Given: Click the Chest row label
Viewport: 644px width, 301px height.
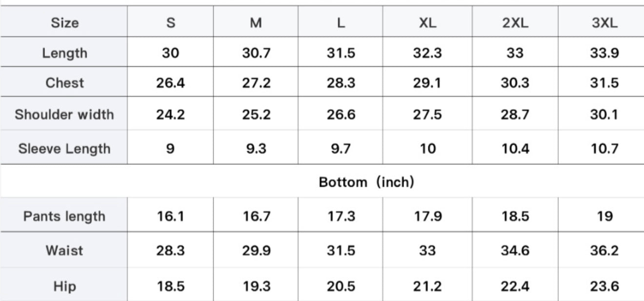Looking at the screenshot, I should 64,83.
